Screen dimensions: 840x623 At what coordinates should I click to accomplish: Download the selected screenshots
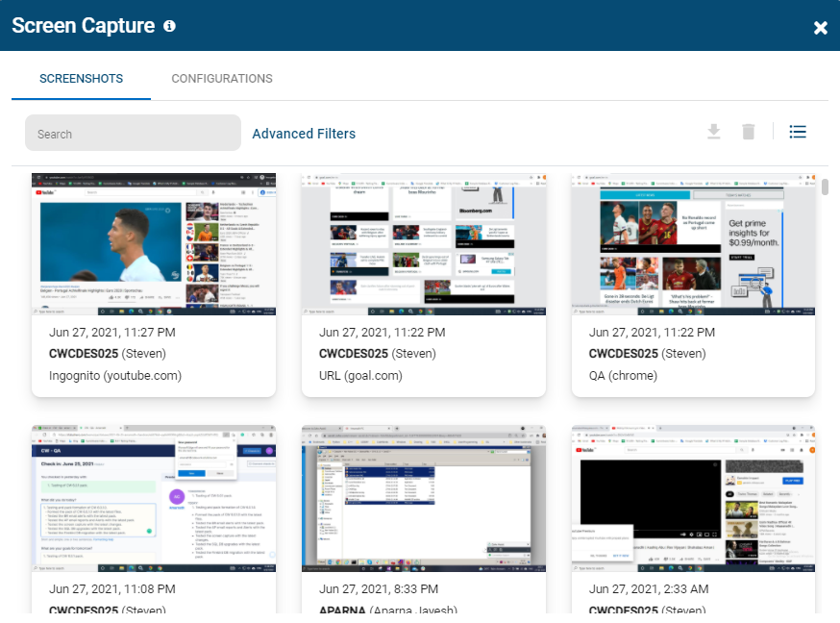[714, 132]
